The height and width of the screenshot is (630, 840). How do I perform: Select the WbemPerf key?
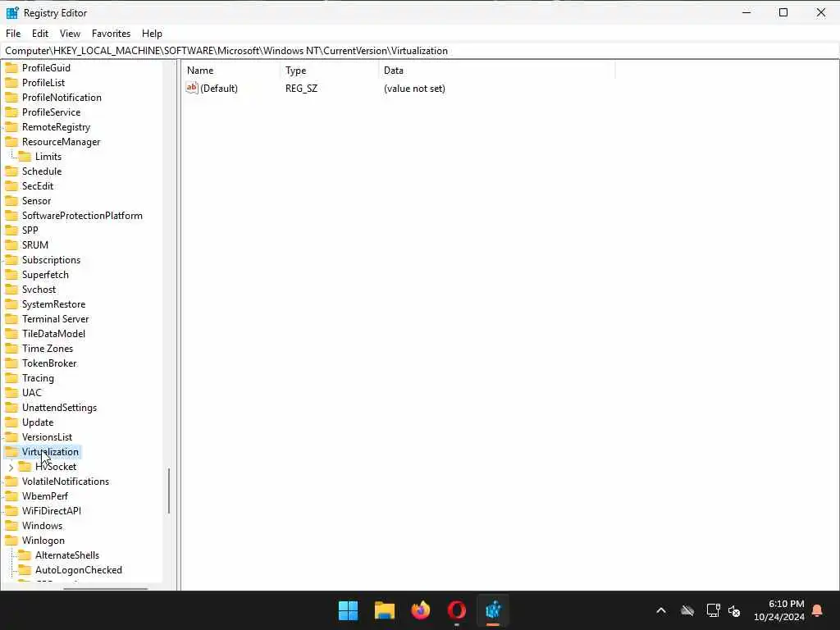45,496
